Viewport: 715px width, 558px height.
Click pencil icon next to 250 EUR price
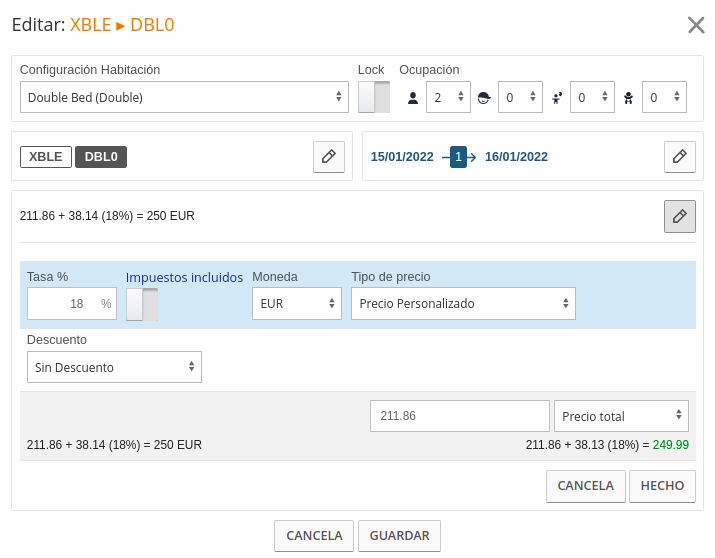679,216
